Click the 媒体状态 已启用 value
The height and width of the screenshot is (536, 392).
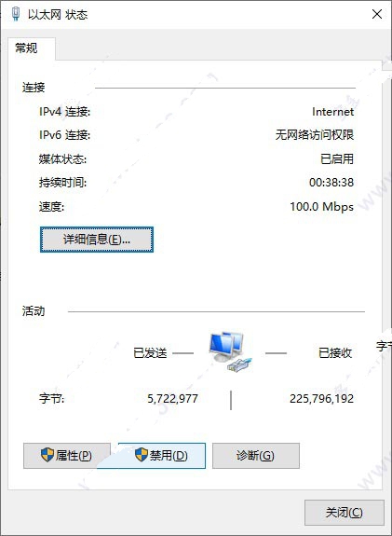[x=337, y=159]
